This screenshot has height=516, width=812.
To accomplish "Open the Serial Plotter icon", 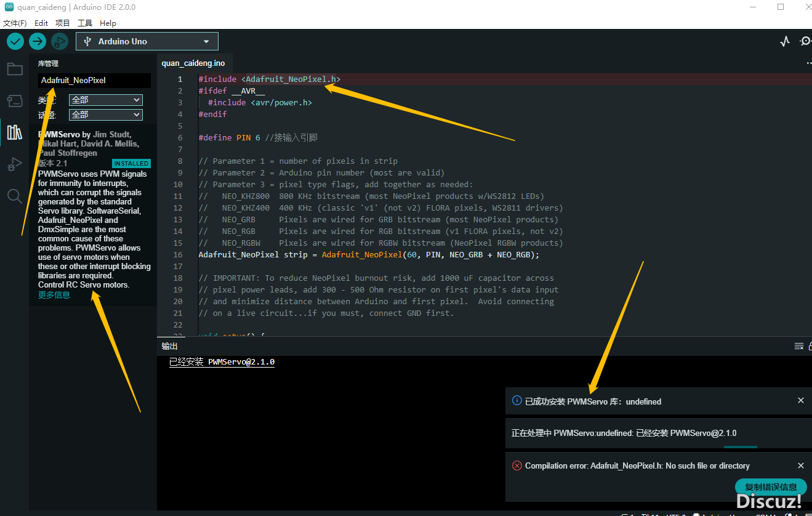I will point(785,41).
